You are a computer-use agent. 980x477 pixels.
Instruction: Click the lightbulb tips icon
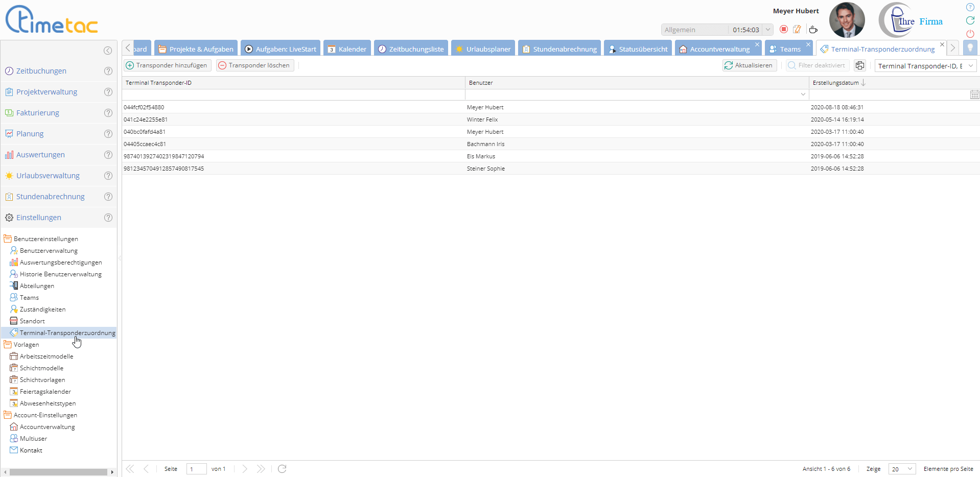coord(970,48)
